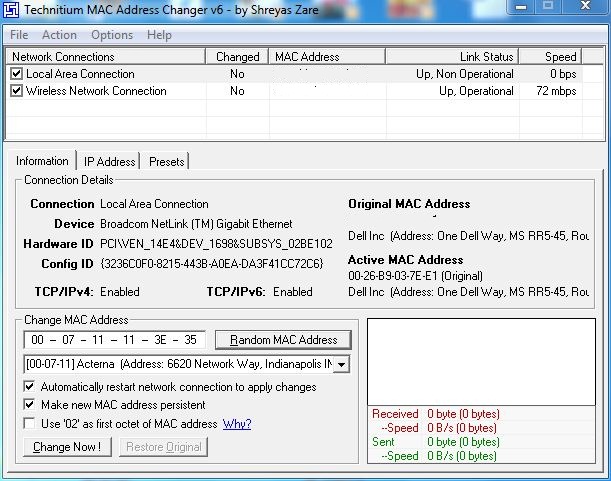
Task: Uncheck the Local Area Connection checkbox
Action: coord(16,73)
